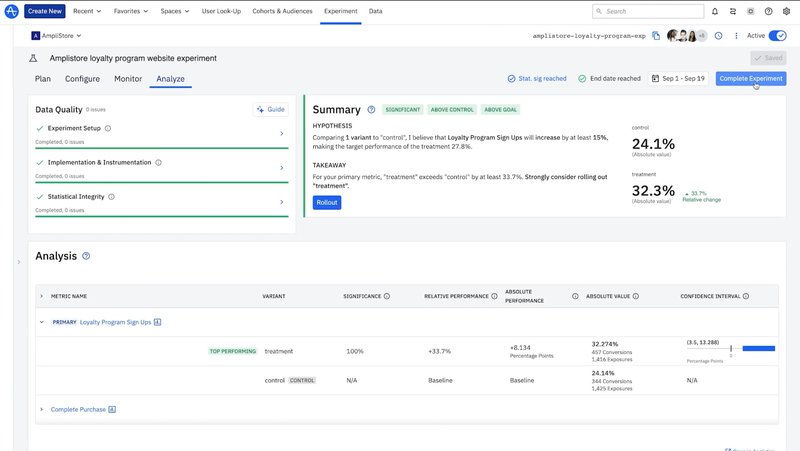Screen dimensions: 800x451
Task: Open the Recent dropdown menu
Action: pyautogui.click(x=88, y=11)
